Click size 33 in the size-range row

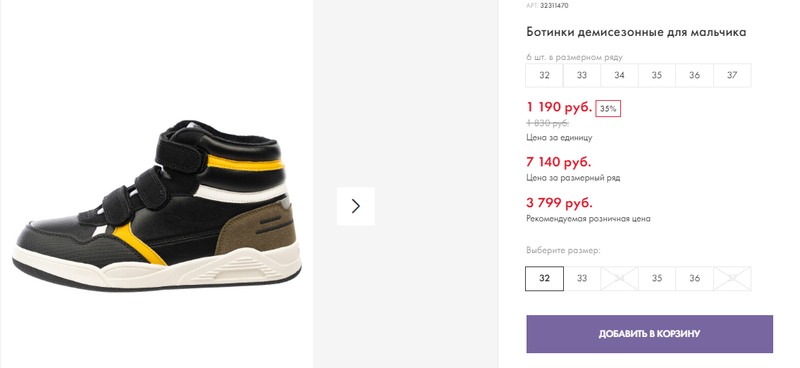pyautogui.click(x=582, y=75)
